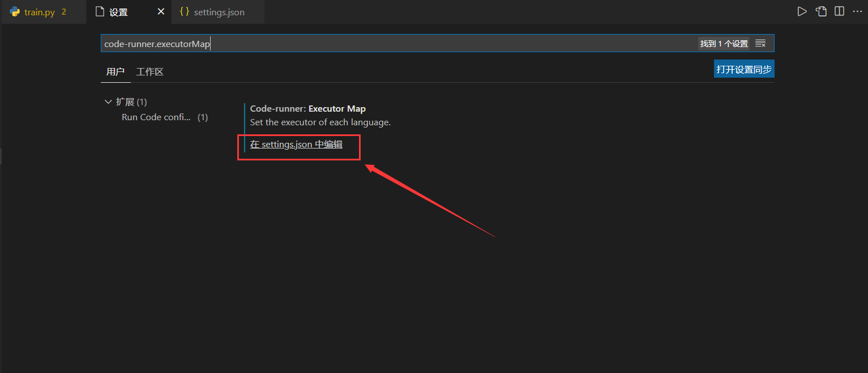This screenshot has width=868, height=373.
Task: Click the Python icon on train.py tab
Action: coord(14,11)
